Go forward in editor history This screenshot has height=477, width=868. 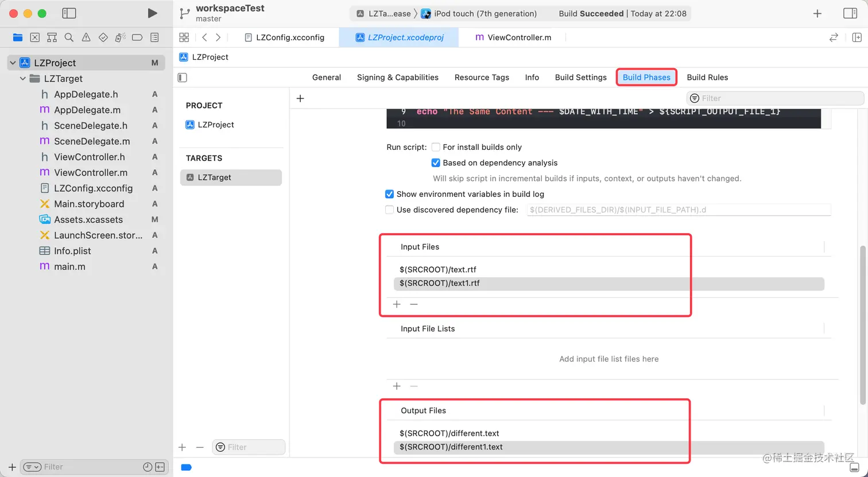pyautogui.click(x=218, y=37)
